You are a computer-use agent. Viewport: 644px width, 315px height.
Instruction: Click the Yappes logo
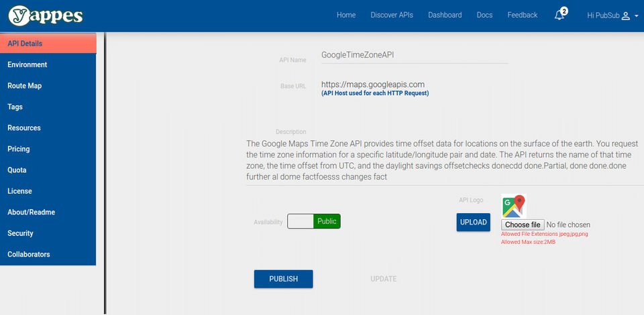[x=47, y=15]
